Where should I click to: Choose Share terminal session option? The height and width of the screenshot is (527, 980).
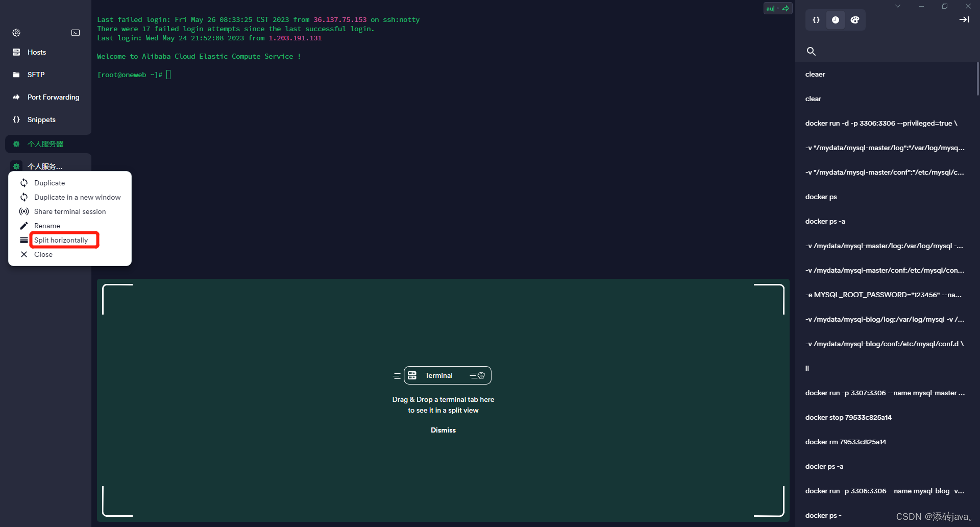(69, 211)
